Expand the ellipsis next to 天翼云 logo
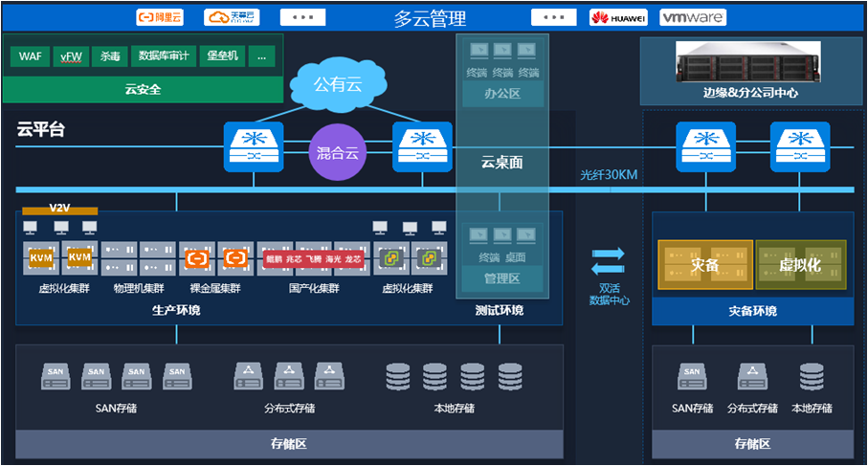This screenshot has height=466, width=868. (302, 17)
